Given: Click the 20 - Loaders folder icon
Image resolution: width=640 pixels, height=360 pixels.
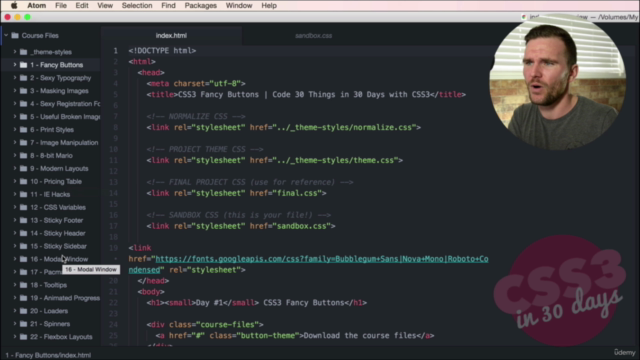Looking at the screenshot, I should (x=23, y=311).
